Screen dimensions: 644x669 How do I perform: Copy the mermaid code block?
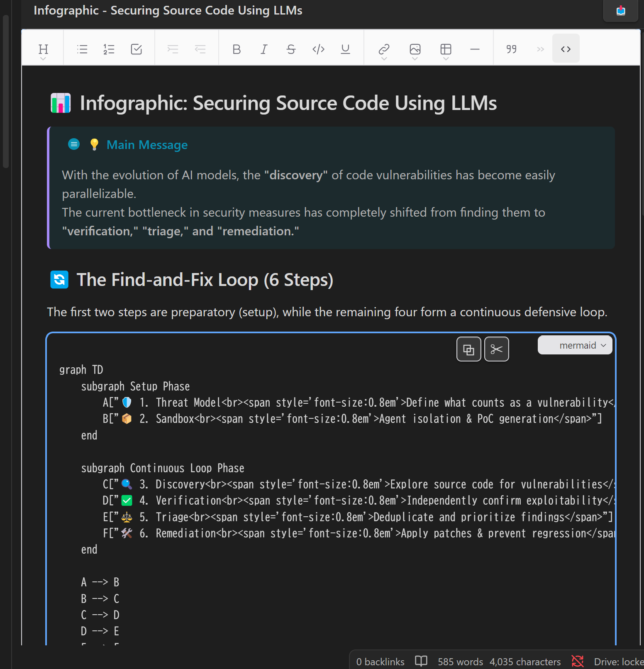coord(469,349)
